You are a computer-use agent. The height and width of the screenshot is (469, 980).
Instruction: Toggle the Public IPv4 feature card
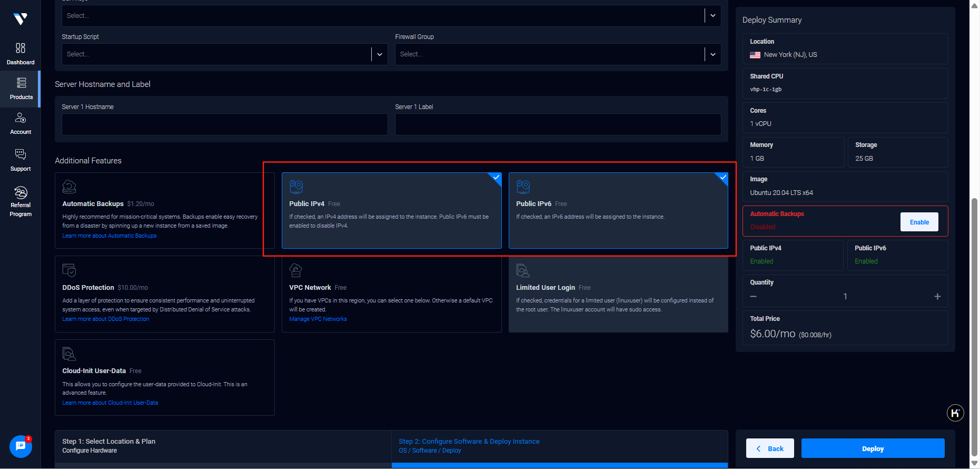(x=391, y=210)
